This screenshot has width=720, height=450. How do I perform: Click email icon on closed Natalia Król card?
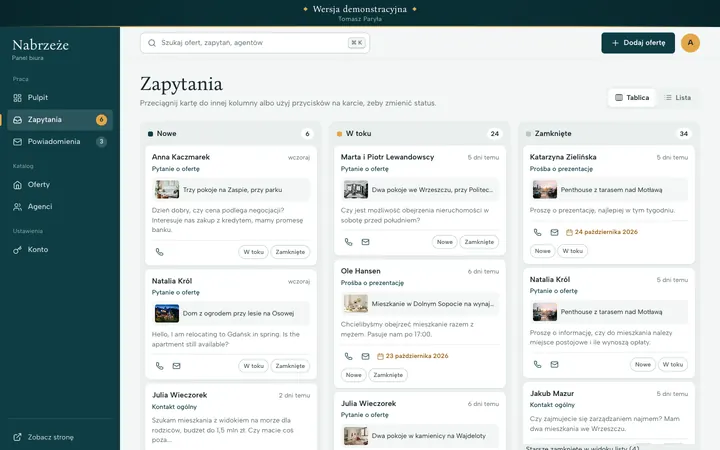pyautogui.click(x=555, y=365)
